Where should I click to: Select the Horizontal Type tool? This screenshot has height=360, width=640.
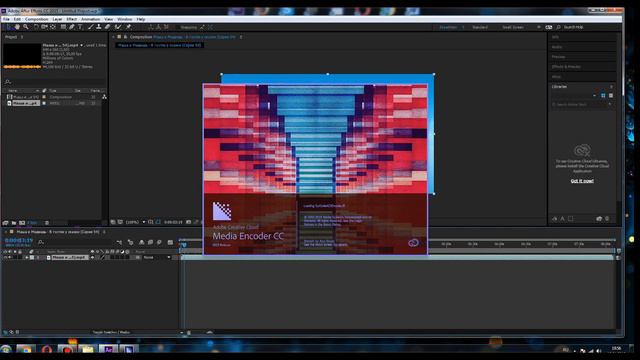(80, 27)
